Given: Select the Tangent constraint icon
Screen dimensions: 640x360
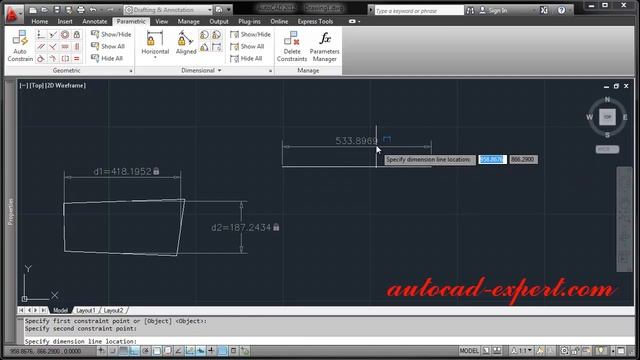Looking at the screenshot, I should click(41, 59).
